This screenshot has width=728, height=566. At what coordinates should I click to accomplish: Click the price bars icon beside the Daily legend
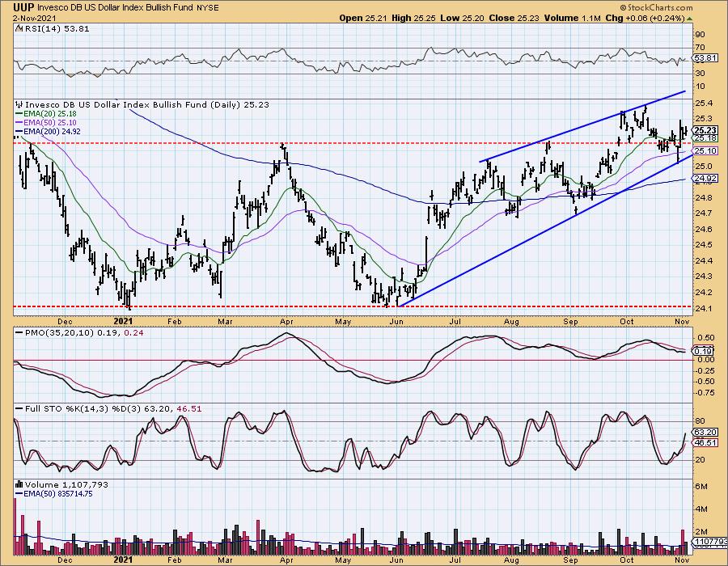point(19,105)
